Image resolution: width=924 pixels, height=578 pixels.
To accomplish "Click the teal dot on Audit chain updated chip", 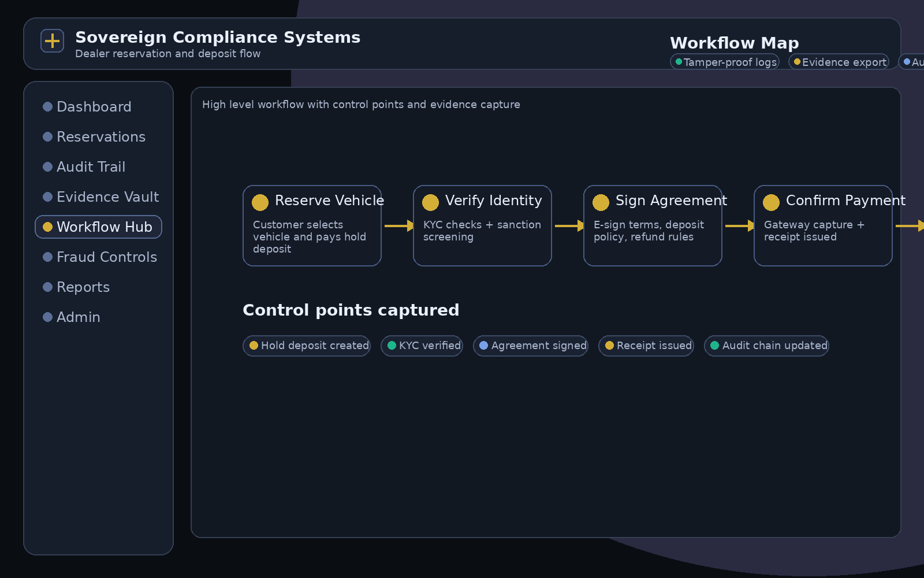I will click(715, 345).
